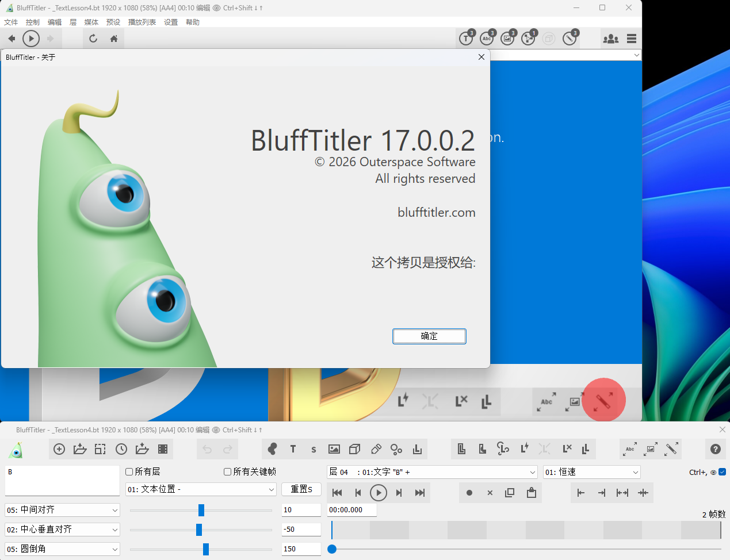Open the 05: 中间对齐 dropdown
730x560 pixels.
coord(62,510)
